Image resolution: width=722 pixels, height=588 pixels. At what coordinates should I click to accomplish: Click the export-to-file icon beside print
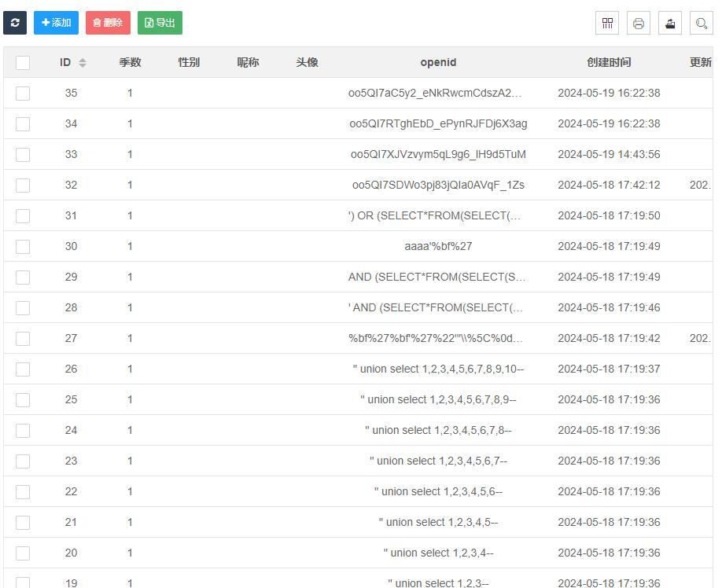click(x=670, y=24)
